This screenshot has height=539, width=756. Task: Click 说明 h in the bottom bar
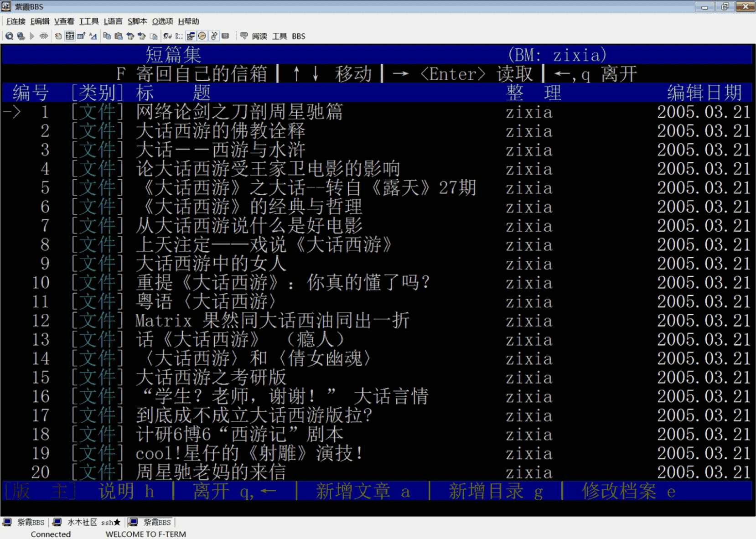pos(126,491)
